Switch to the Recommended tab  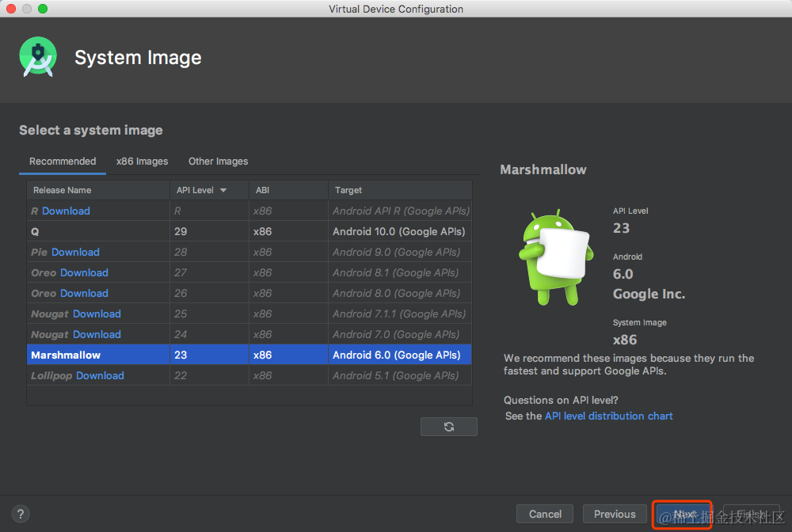click(63, 161)
